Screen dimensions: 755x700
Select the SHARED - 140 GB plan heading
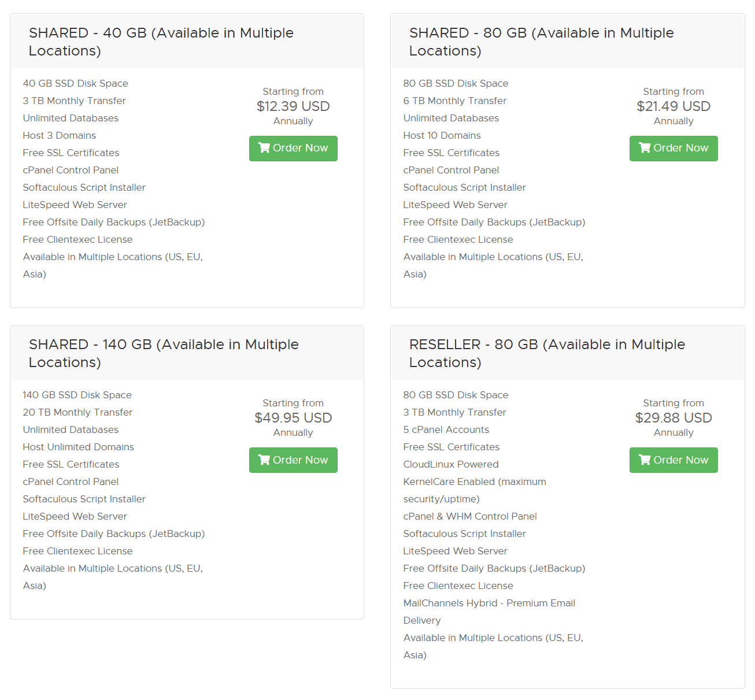(x=164, y=353)
